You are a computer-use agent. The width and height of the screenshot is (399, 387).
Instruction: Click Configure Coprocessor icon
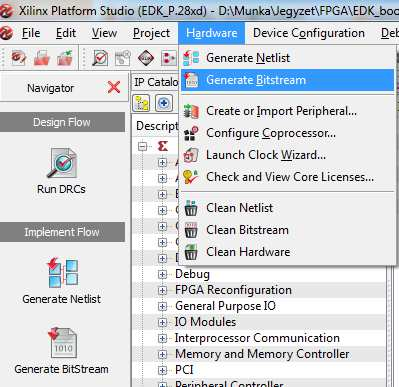point(191,133)
